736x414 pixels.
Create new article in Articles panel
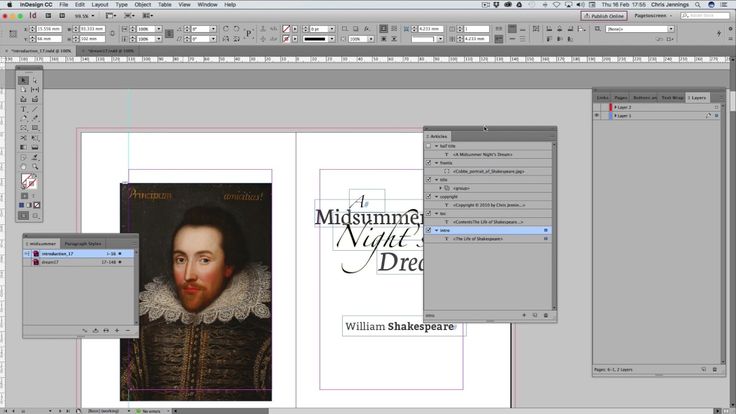[534, 315]
